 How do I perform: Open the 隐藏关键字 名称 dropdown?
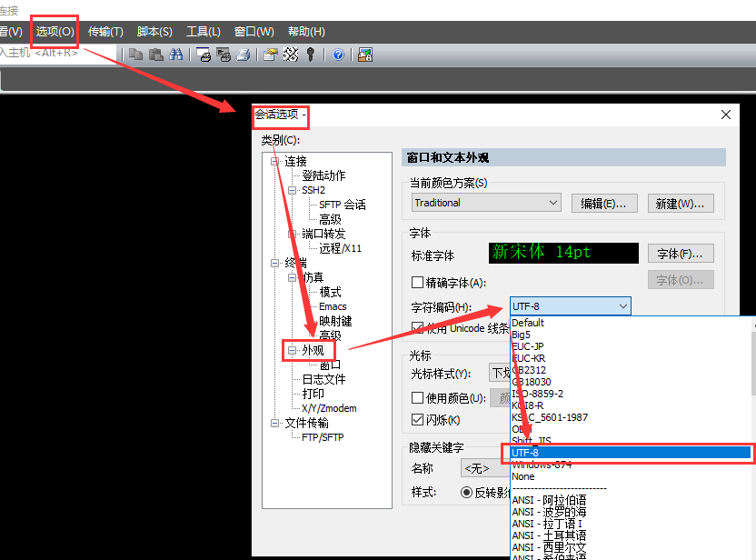tap(485, 468)
